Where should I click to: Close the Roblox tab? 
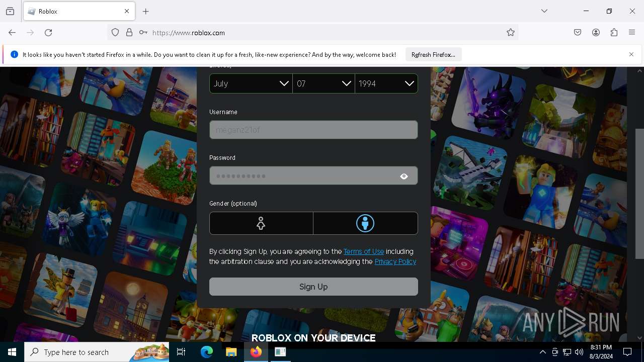click(x=127, y=11)
